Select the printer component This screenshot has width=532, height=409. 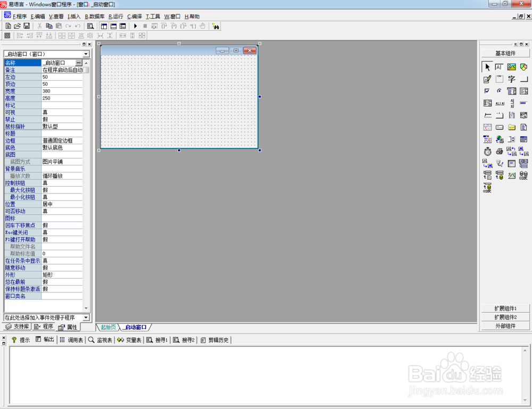(x=499, y=151)
